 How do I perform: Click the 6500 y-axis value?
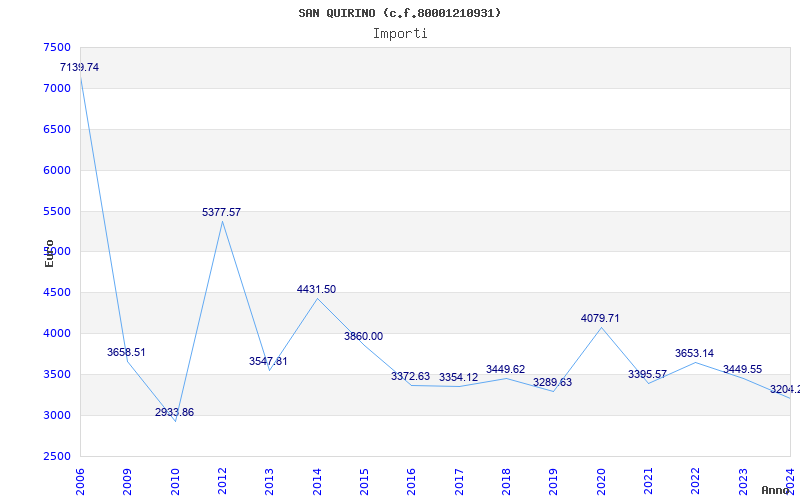(x=57, y=129)
